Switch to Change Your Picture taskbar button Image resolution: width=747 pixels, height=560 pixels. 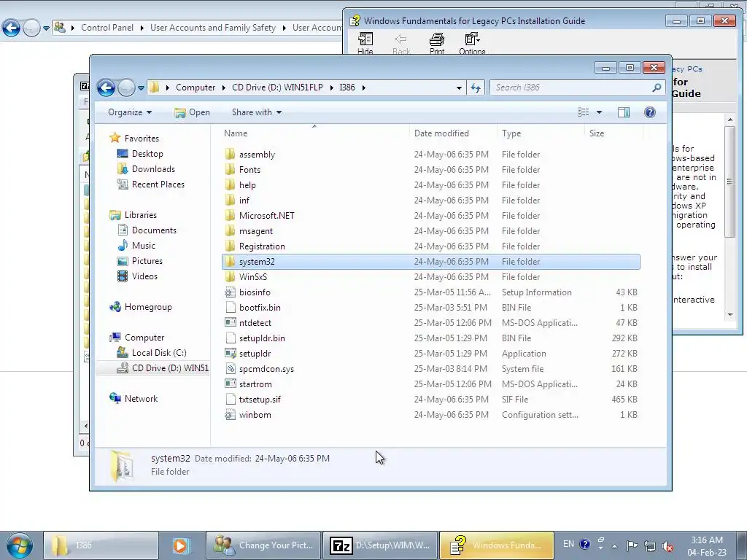[263, 545]
